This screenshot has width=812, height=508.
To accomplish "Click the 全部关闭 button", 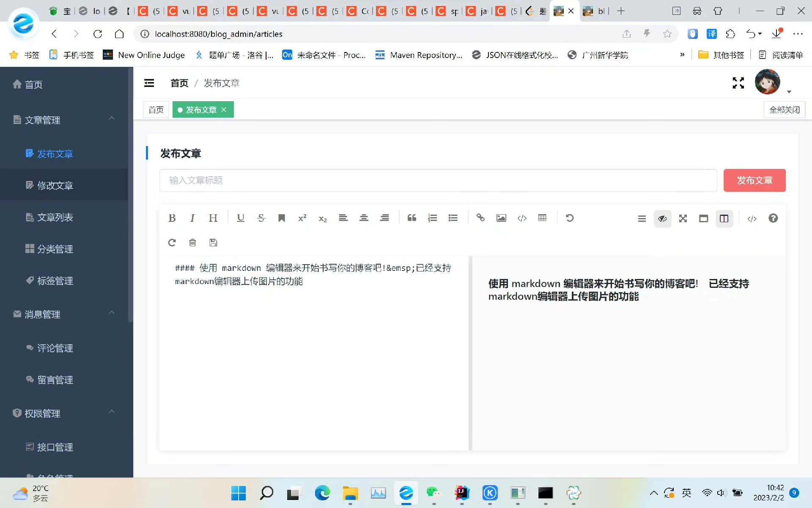I will pos(784,110).
